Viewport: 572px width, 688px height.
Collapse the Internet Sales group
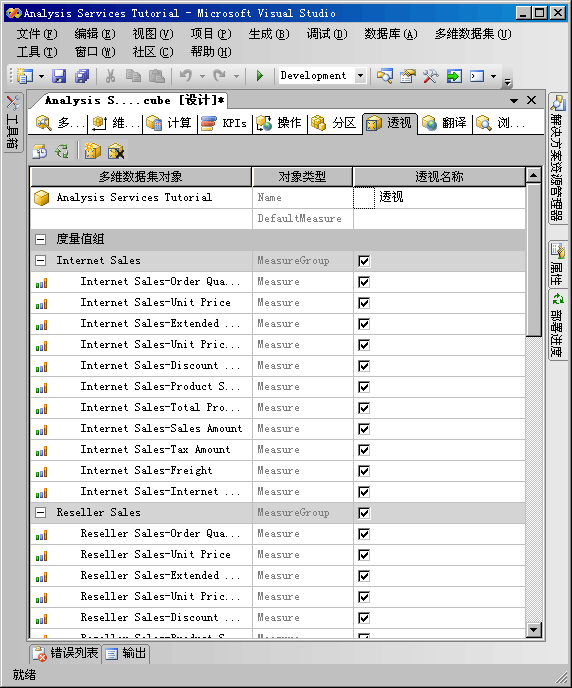tap(40, 261)
